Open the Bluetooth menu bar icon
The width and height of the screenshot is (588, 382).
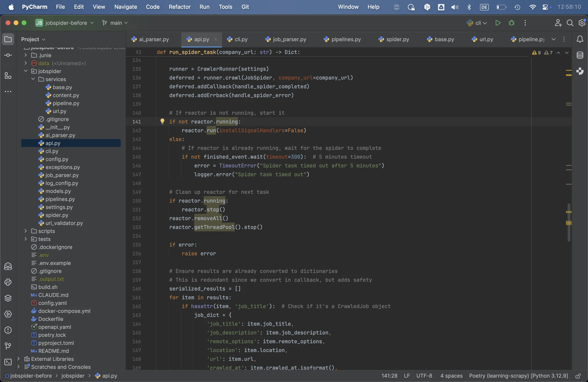tap(469, 7)
